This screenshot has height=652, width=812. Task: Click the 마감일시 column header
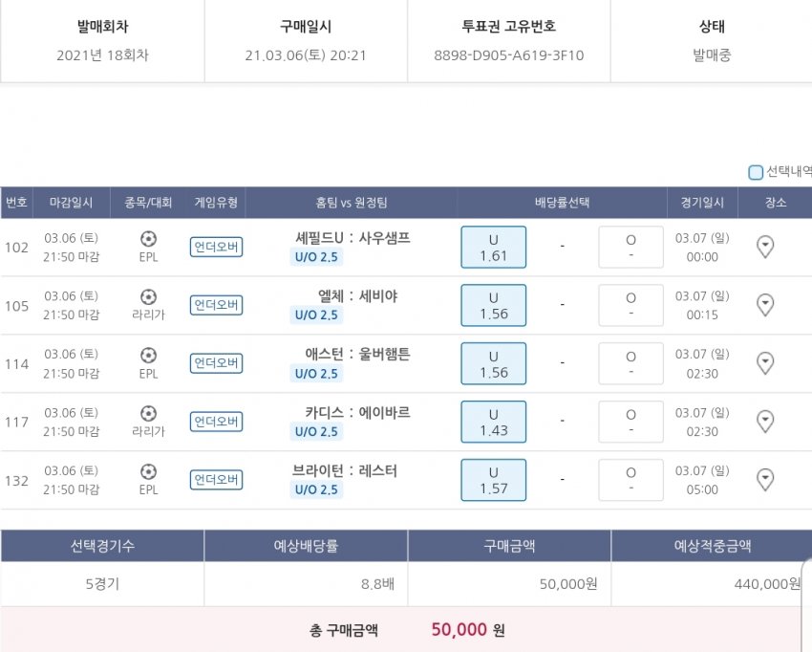coord(72,203)
